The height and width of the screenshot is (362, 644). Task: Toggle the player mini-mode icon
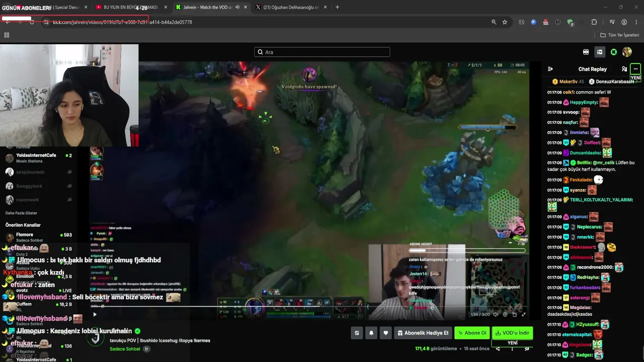514,315
